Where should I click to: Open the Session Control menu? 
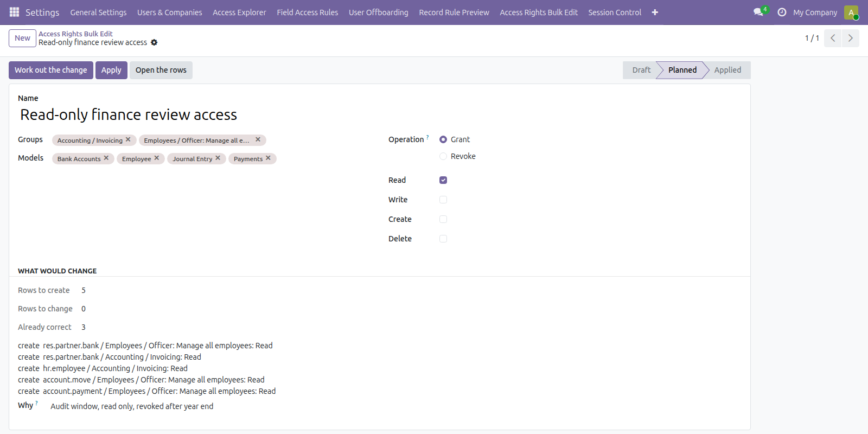[x=615, y=12]
